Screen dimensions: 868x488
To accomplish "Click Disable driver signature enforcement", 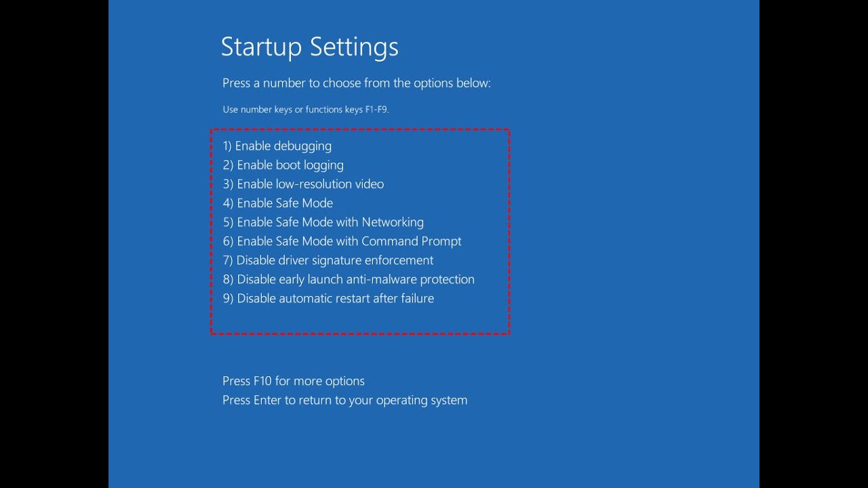I will 328,260.
